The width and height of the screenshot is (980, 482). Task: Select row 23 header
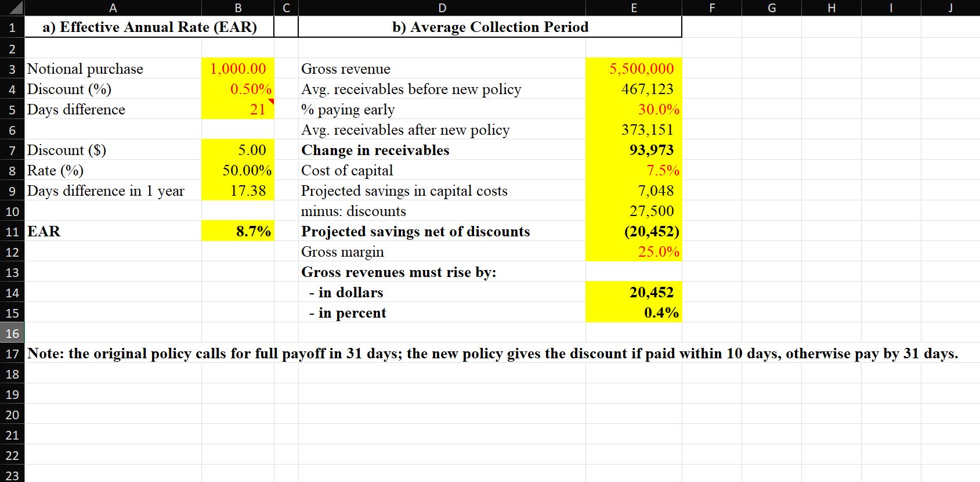[12, 475]
